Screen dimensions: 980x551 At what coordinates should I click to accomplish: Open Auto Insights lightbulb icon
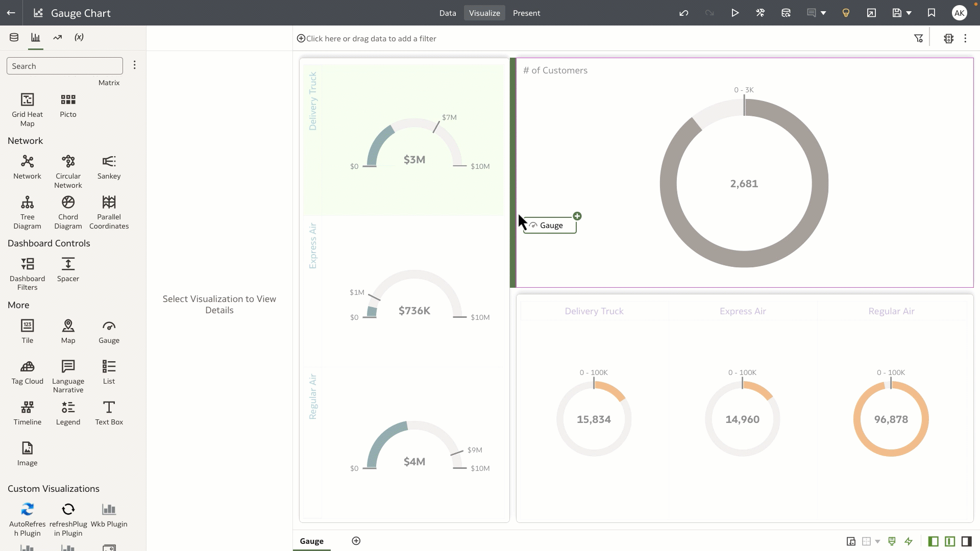pos(846,13)
